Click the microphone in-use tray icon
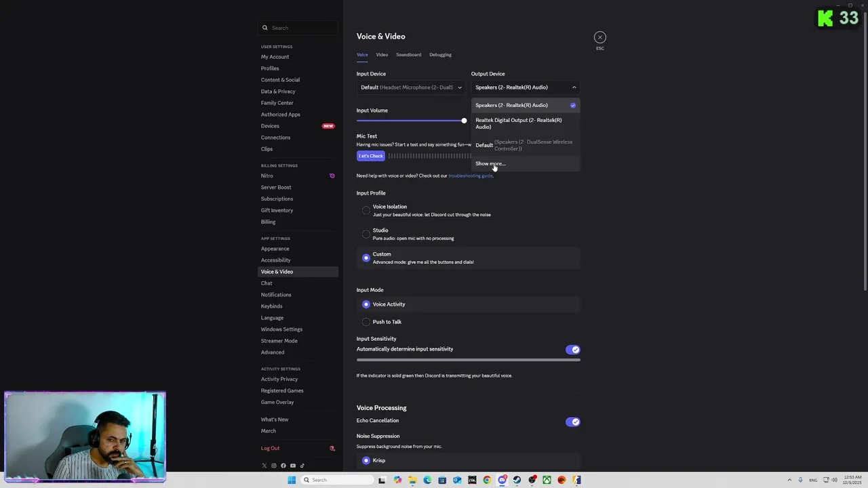Screen dimensions: 868x488 [x=800, y=480]
